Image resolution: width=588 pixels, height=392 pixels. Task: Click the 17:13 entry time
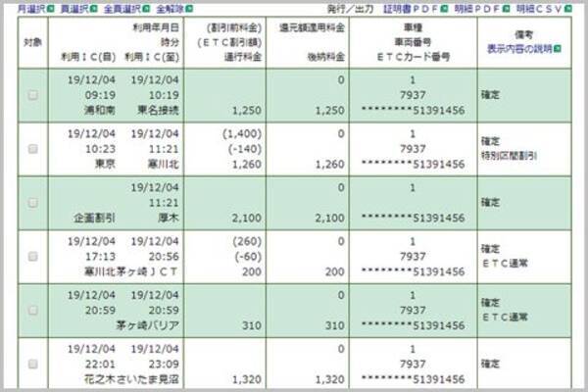pyautogui.click(x=100, y=257)
